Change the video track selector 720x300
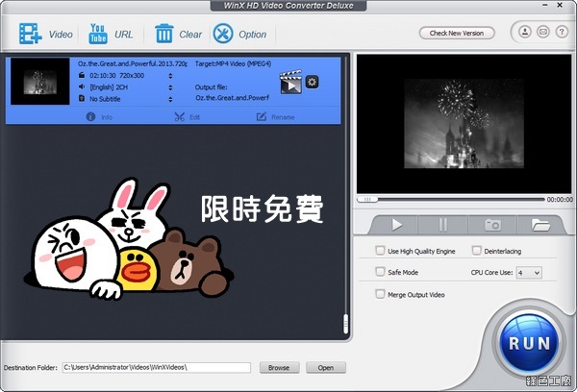 170,76
